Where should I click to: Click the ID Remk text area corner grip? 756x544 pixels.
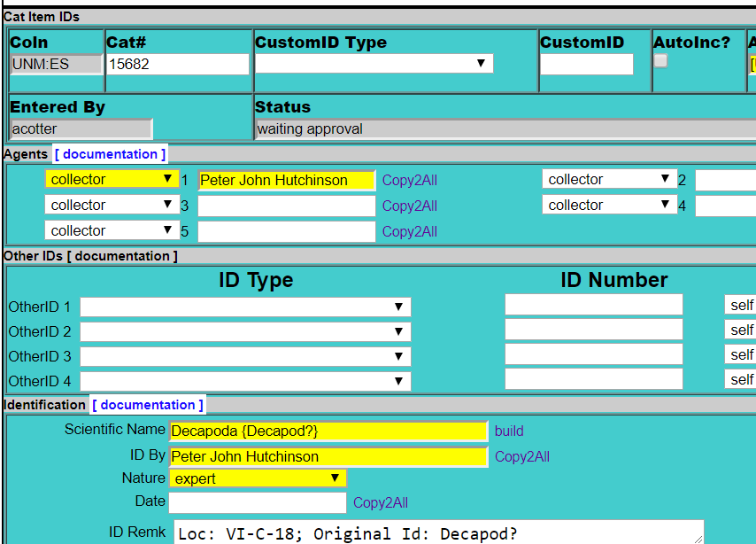click(x=698, y=540)
